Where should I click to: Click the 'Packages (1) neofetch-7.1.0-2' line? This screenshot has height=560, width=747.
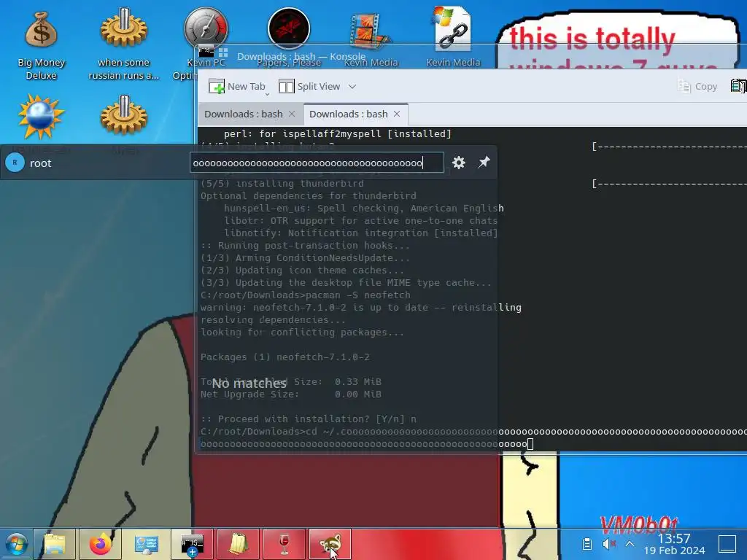285,357
